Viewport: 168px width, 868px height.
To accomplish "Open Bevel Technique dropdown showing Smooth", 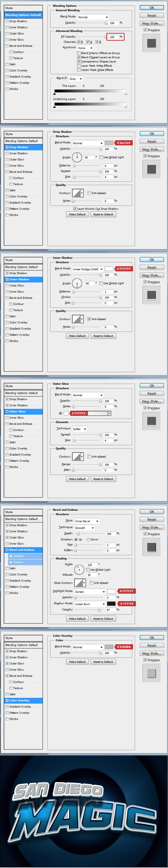I will coord(85,528).
